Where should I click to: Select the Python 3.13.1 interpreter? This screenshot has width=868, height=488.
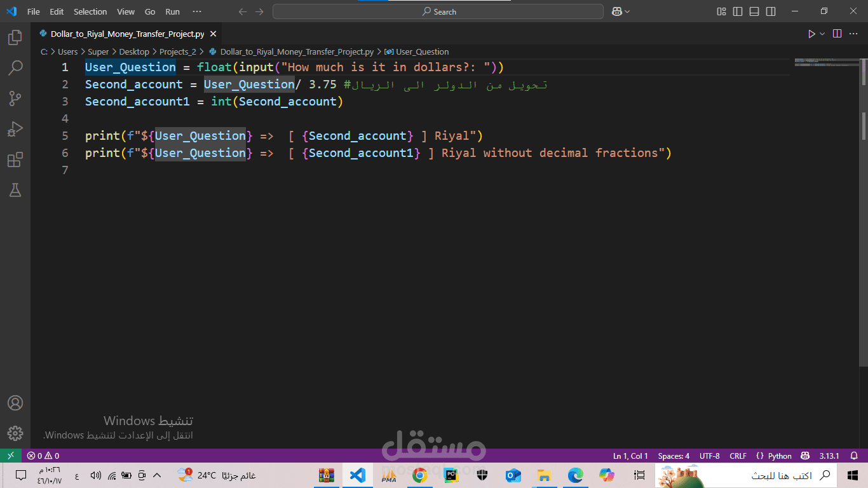coord(829,456)
